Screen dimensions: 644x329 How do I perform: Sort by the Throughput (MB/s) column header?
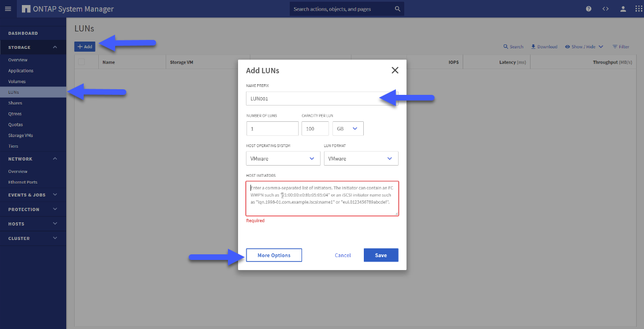pyautogui.click(x=613, y=62)
